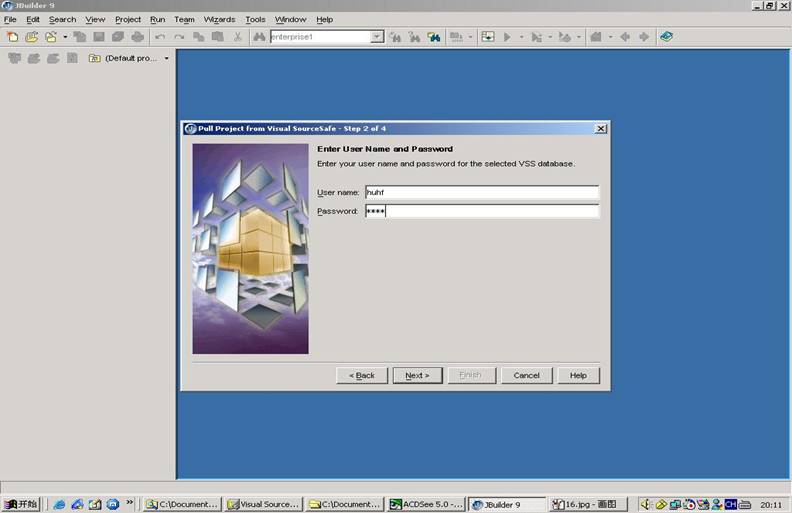The width and height of the screenshot is (792, 513).
Task: Open the Default project dropdown
Action: pyautogui.click(x=166, y=59)
